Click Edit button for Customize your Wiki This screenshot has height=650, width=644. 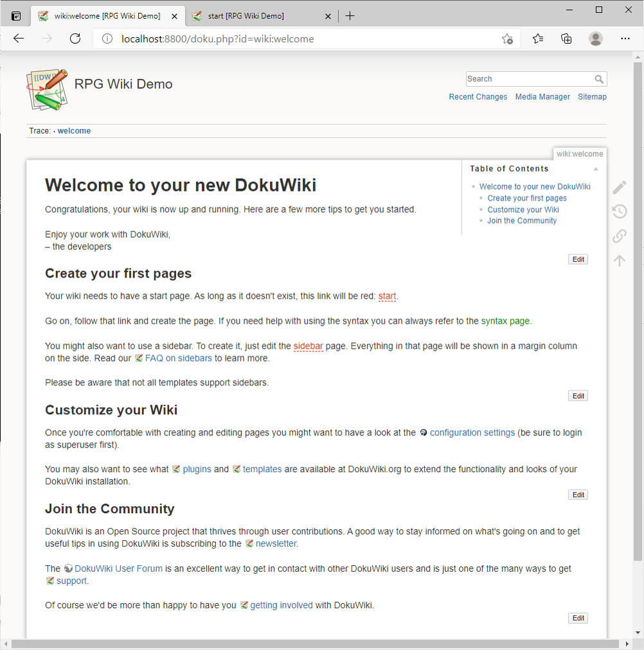click(x=578, y=495)
